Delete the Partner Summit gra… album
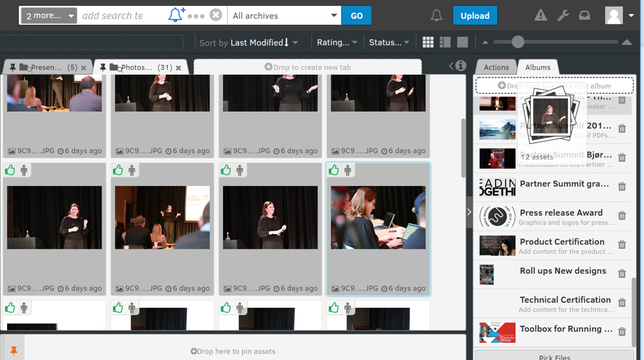The height and width of the screenshot is (360, 644). (622, 187)
